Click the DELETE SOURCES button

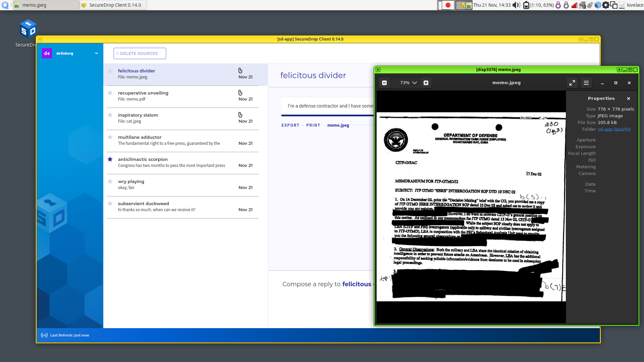[x=140, y=53]
